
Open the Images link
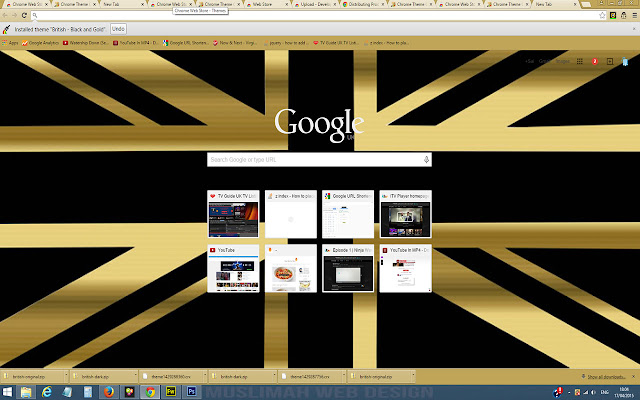click(562, 61)
